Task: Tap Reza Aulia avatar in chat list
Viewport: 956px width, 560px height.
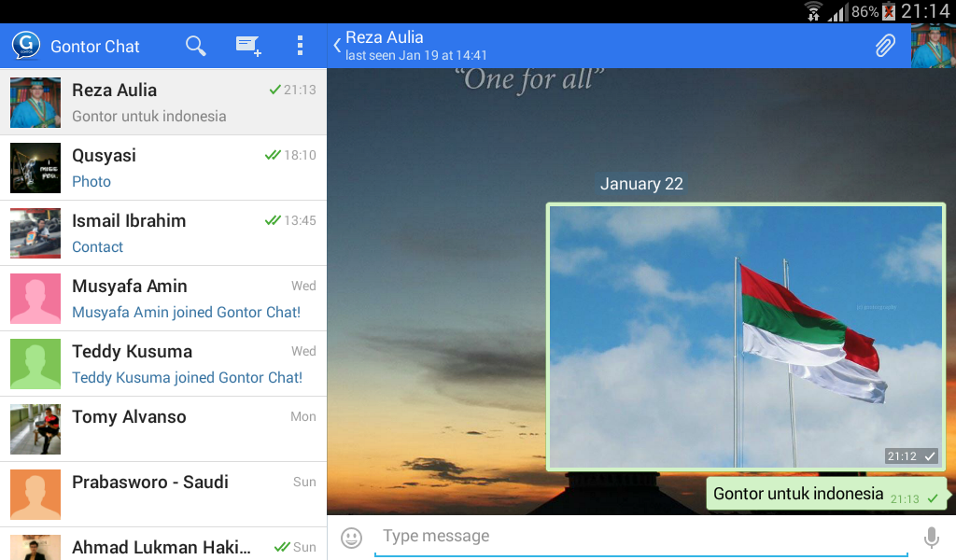Action: (35, 103)
